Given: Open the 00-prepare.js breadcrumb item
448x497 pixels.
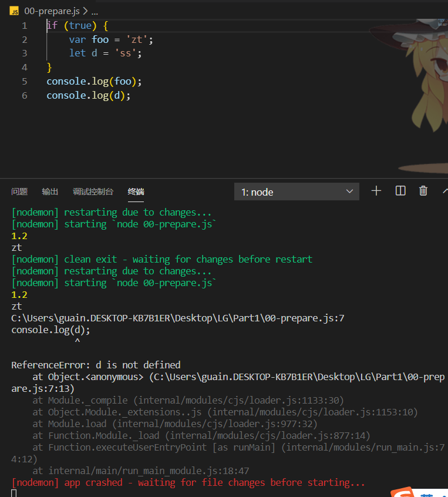Looking at the screenshot, I should pyautogui.click(x=52, y=11).
